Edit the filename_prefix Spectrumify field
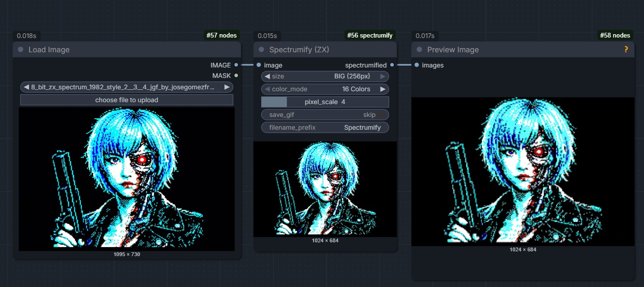 (325, 127)
